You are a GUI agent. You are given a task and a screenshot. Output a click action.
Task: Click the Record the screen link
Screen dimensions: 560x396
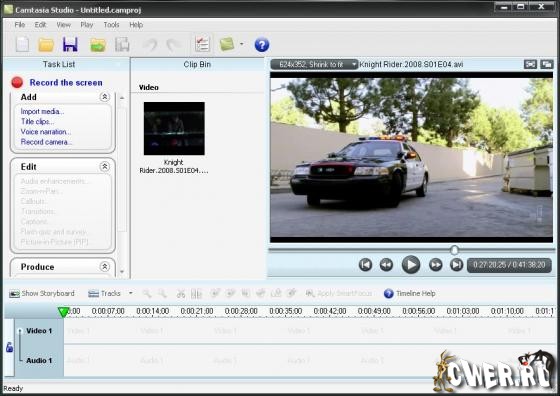point(66,82)
